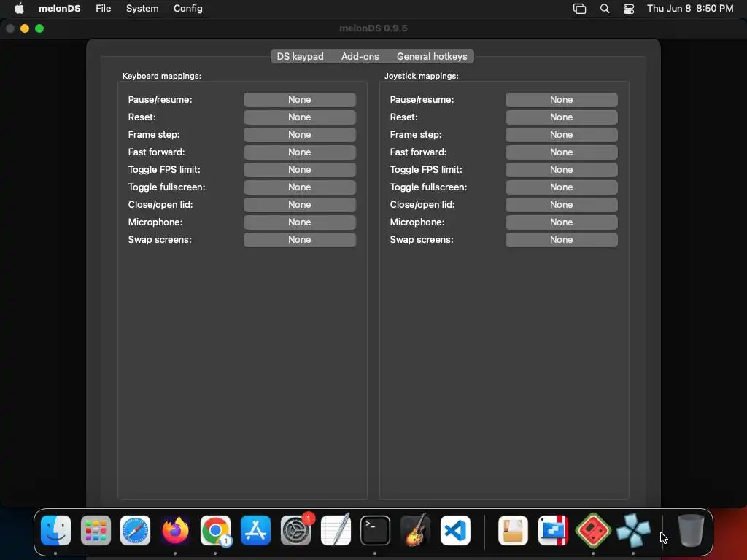Select the General hotkeys tab

[432, 56]
